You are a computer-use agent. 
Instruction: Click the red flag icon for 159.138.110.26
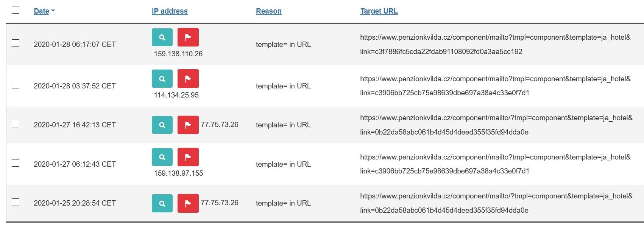click(x=188, y=37)
